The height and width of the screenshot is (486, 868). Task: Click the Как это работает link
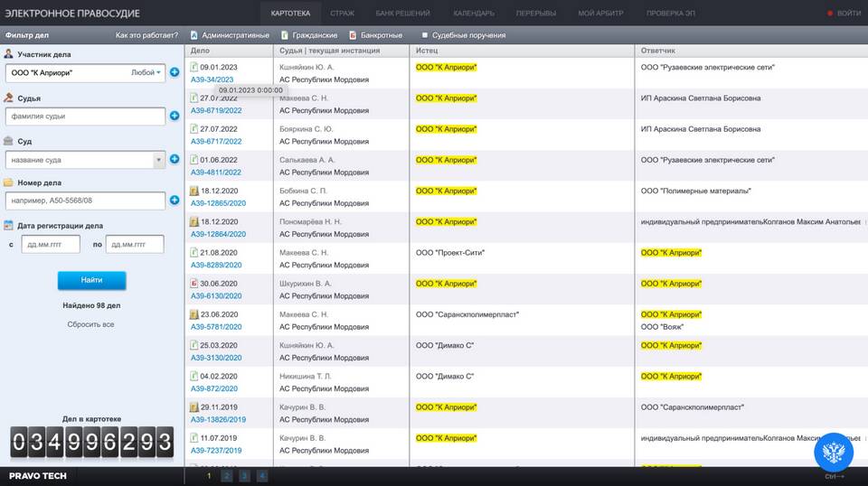(x=146, y=35)
